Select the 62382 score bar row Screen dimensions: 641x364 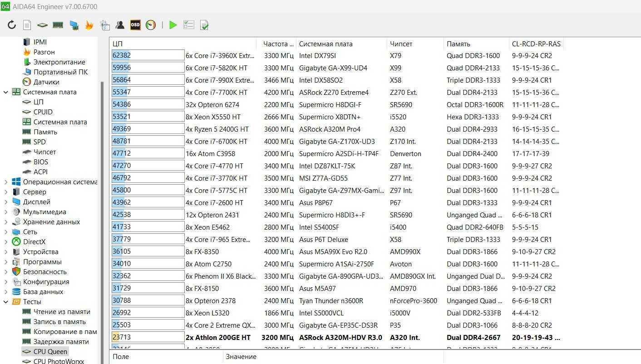[x=148, y=55]
